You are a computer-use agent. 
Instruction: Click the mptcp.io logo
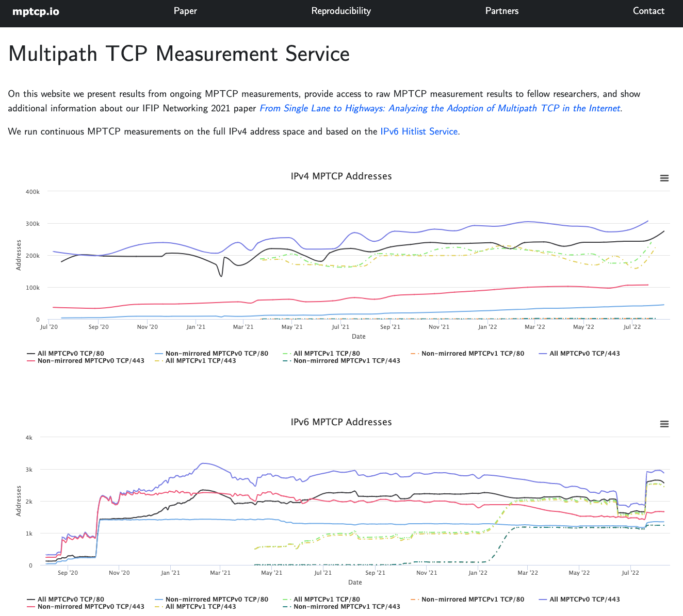point(36,10)
